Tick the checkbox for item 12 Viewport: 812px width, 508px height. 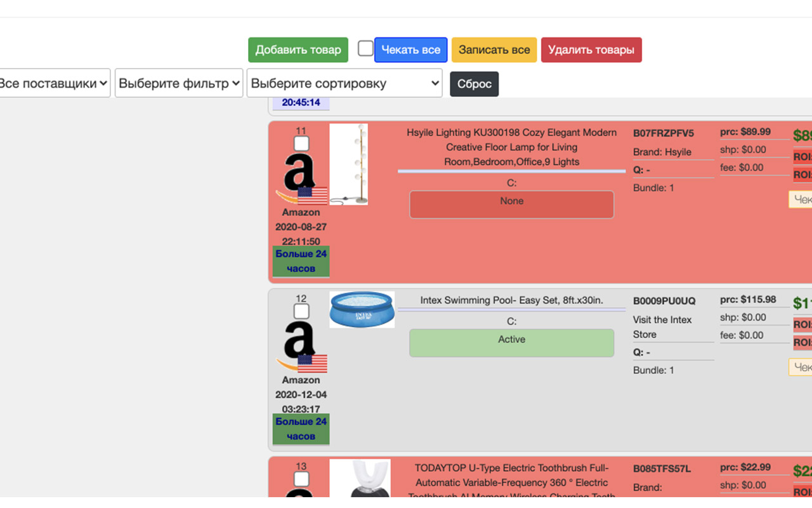pyautogui.click(x=301, y=311)
